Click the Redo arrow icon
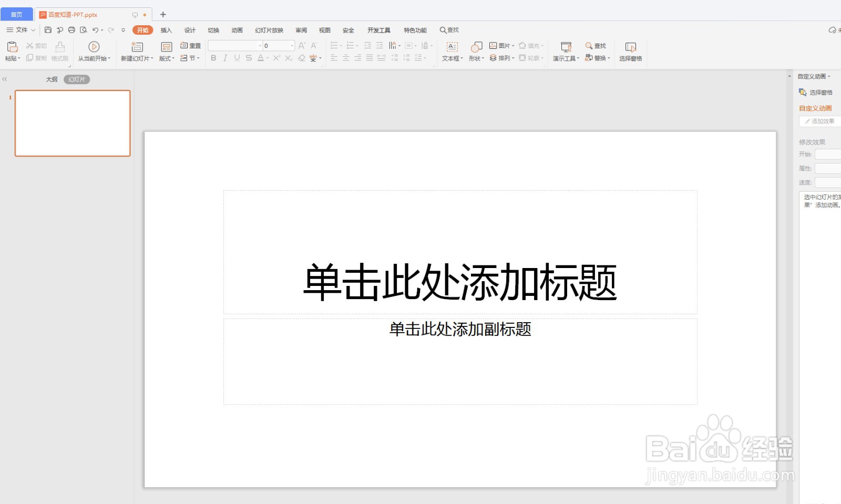Image resolution: width=841 pixels, height=504 pixels. pos(111,30)
